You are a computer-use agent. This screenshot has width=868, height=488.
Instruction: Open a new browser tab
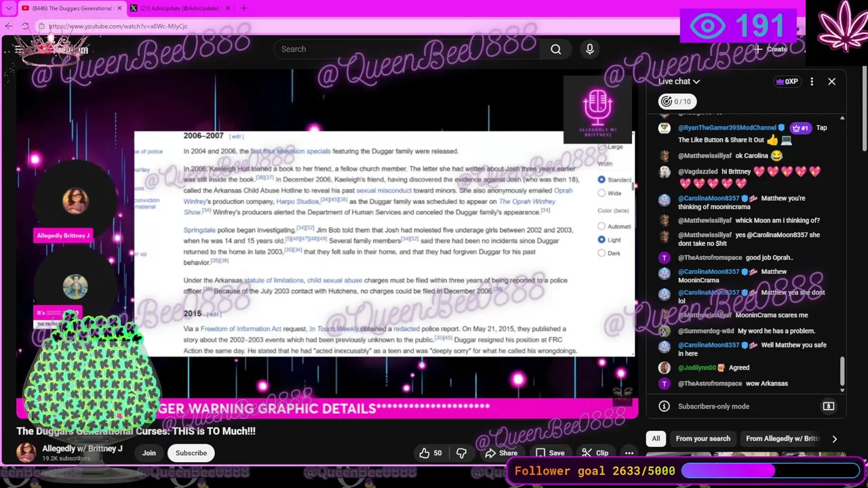(244, 8)
